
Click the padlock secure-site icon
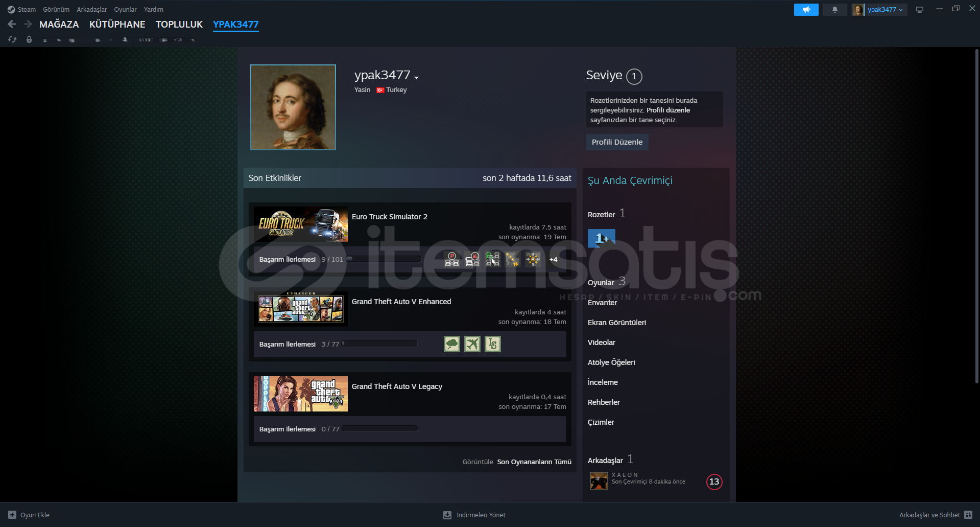[29, 39]
